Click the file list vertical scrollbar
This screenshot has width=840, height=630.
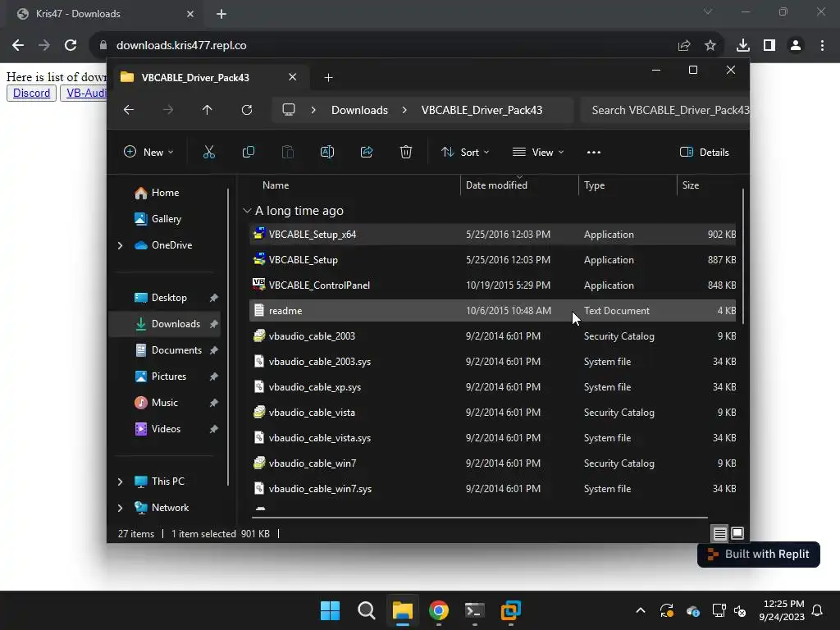(x=742, y=256)
